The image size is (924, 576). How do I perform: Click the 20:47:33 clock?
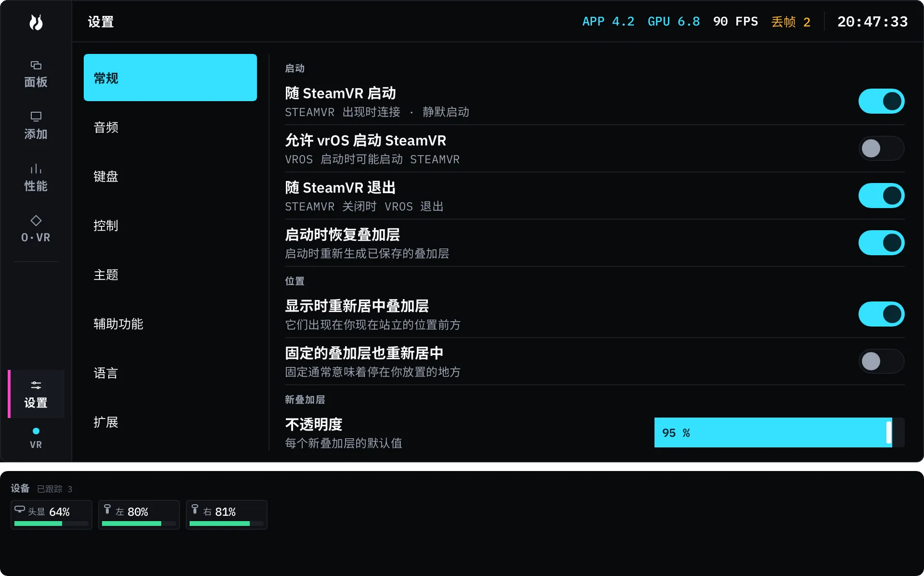click(x=872, y=22)
